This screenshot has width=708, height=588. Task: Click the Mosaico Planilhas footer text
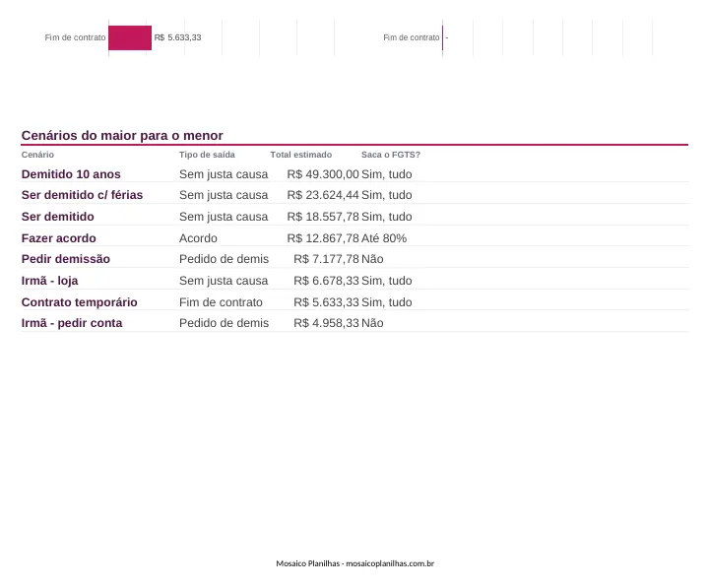(x=354, y=563)
